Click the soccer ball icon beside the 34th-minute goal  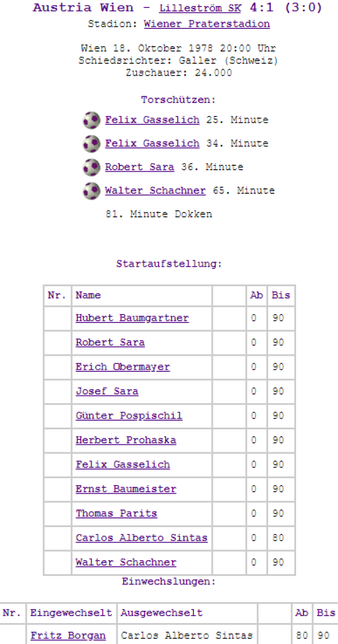click(91, 144)
